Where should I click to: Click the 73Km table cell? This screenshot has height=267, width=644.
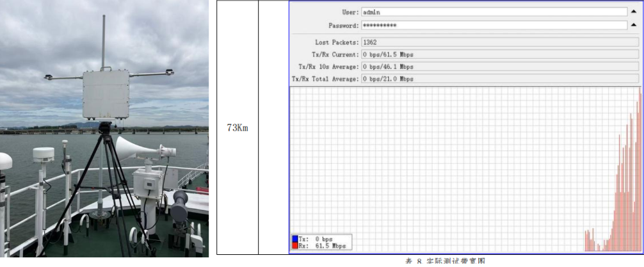237,127
